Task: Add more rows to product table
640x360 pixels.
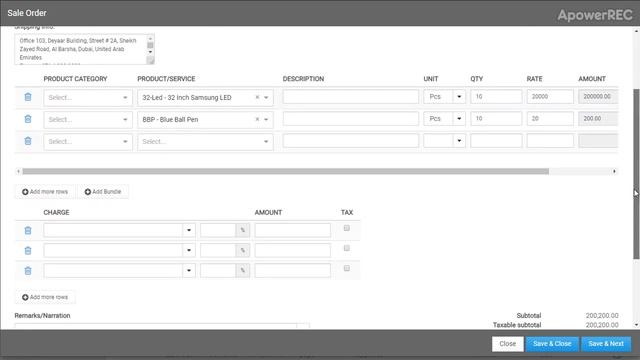Action: pyautogui.click(x=45, y=192)
